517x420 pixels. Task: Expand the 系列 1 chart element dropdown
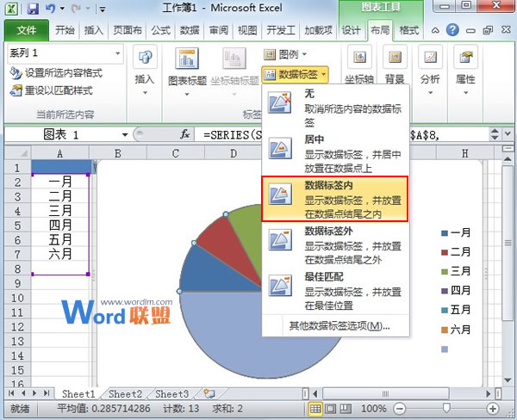[118, 53]
